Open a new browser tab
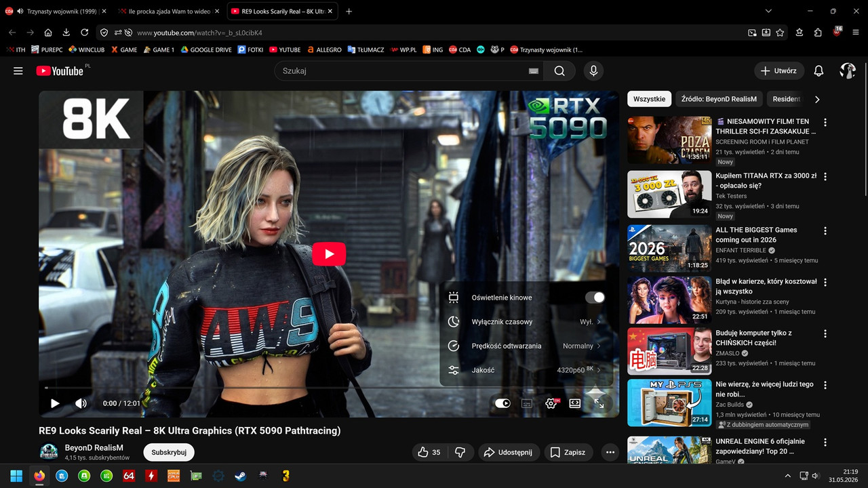The height and width of the screenshot is (488, 868). click(349, 12)
